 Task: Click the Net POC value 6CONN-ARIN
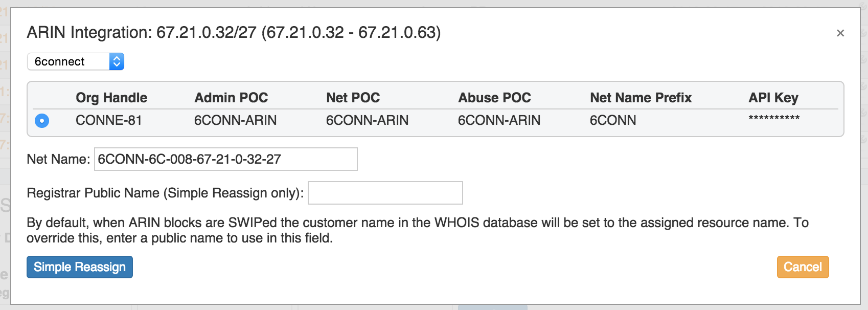coord(367,120)
